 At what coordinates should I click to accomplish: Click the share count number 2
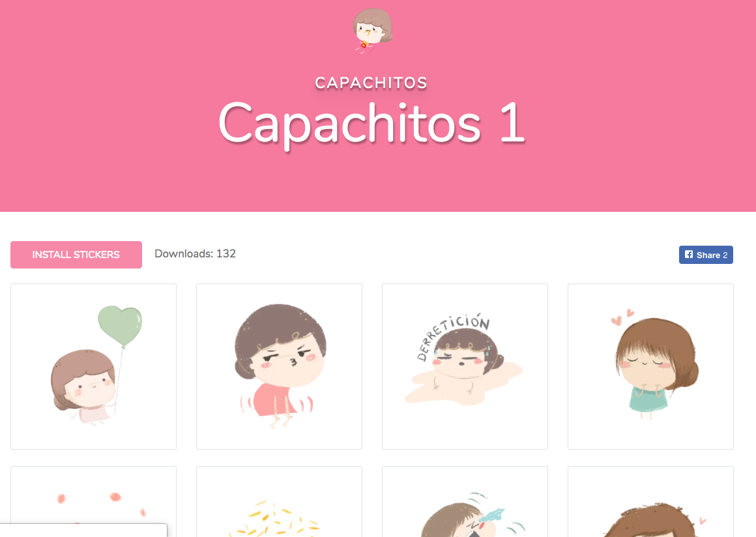pos(725,255)
